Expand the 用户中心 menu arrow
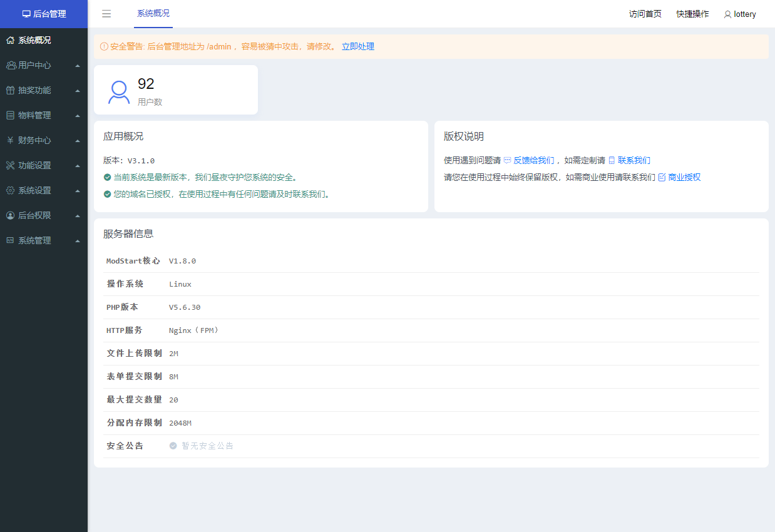This screenshot has width=775, height=532. coord(77,65)
